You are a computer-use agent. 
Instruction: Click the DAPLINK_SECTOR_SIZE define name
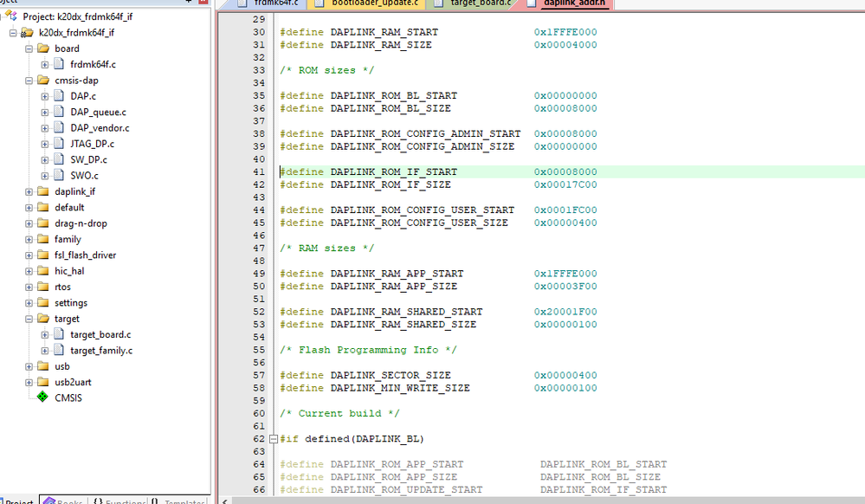pyautogui.click(x=391, y=375)
